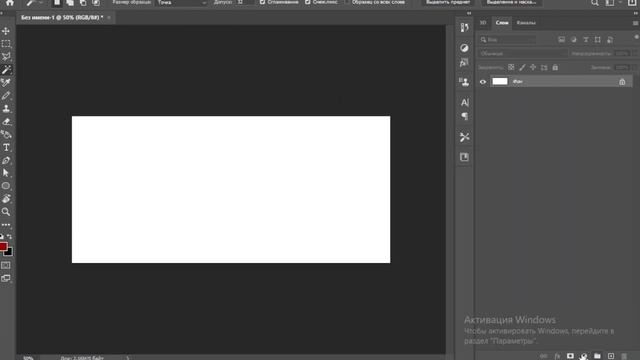Select the Polygonal Lasso tool
Viewport: 640px width, 360px height.
[6, 57]
